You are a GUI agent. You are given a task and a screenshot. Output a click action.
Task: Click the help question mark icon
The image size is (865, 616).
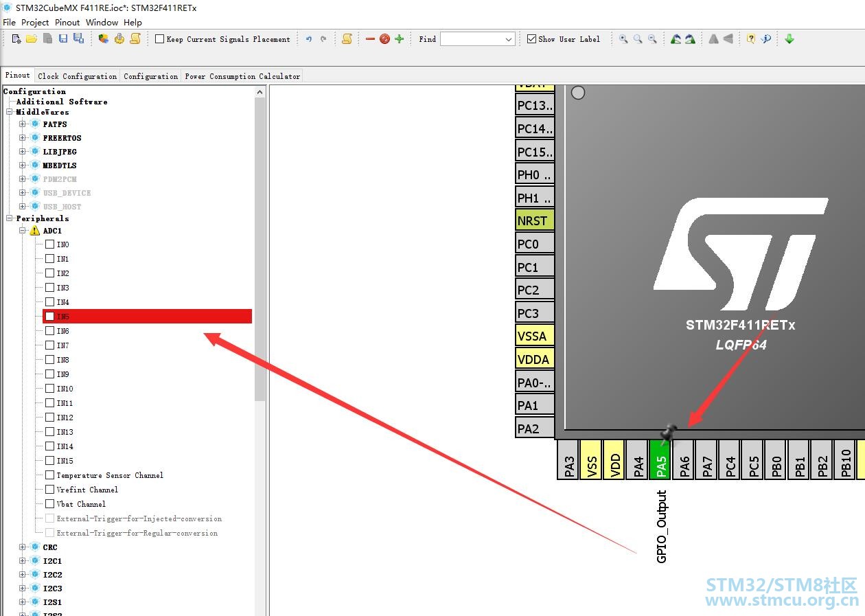pos(751,39)
